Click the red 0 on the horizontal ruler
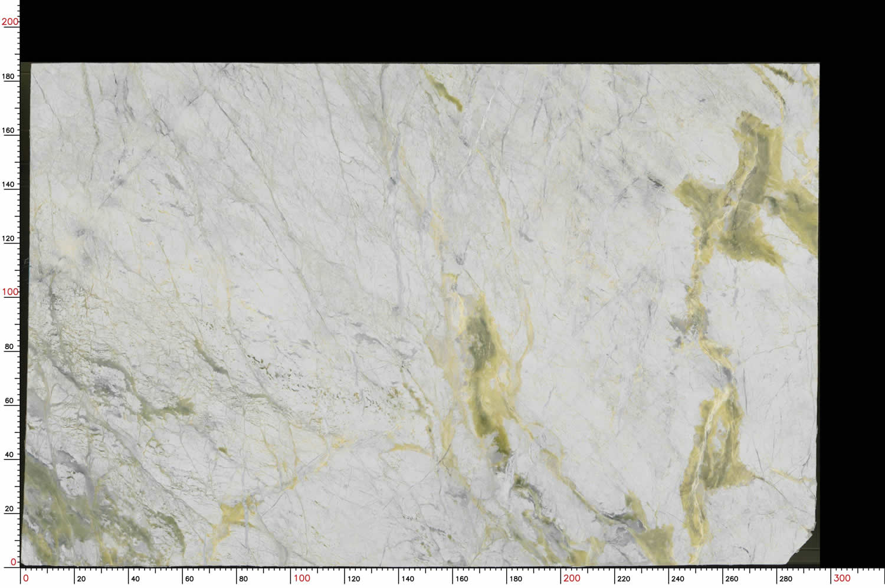The image size is (885, 588). [25, 578]
